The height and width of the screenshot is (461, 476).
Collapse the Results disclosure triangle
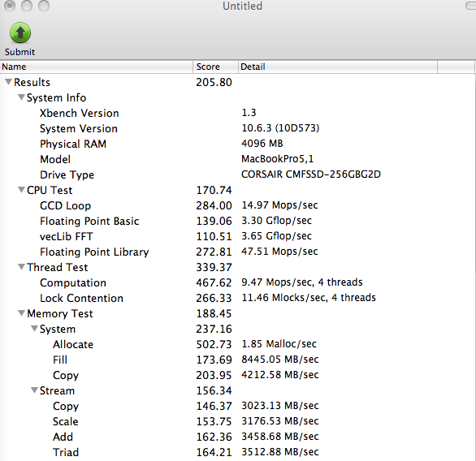pyautogui.click(x=8, y=82)
